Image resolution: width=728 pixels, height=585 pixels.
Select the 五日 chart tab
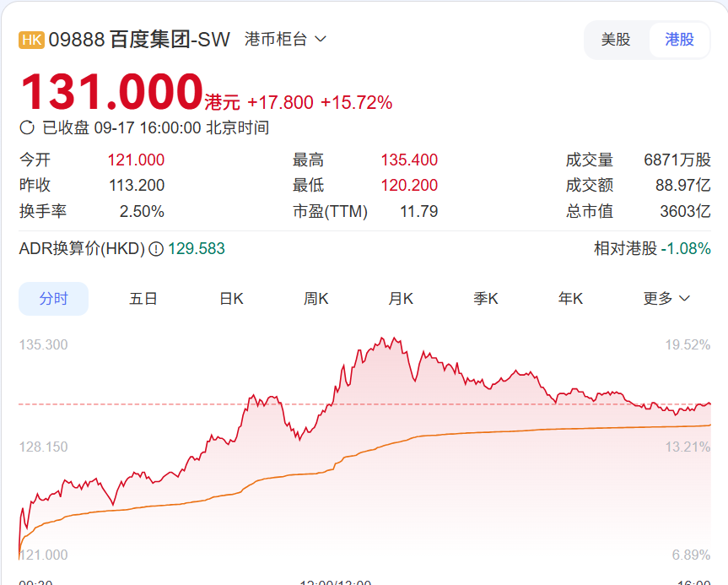point(143,298)
